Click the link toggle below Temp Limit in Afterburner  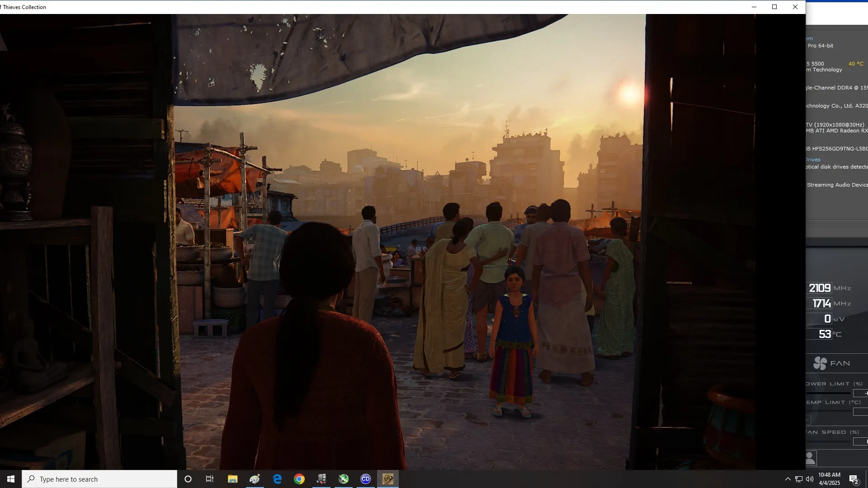pos(808,420)
